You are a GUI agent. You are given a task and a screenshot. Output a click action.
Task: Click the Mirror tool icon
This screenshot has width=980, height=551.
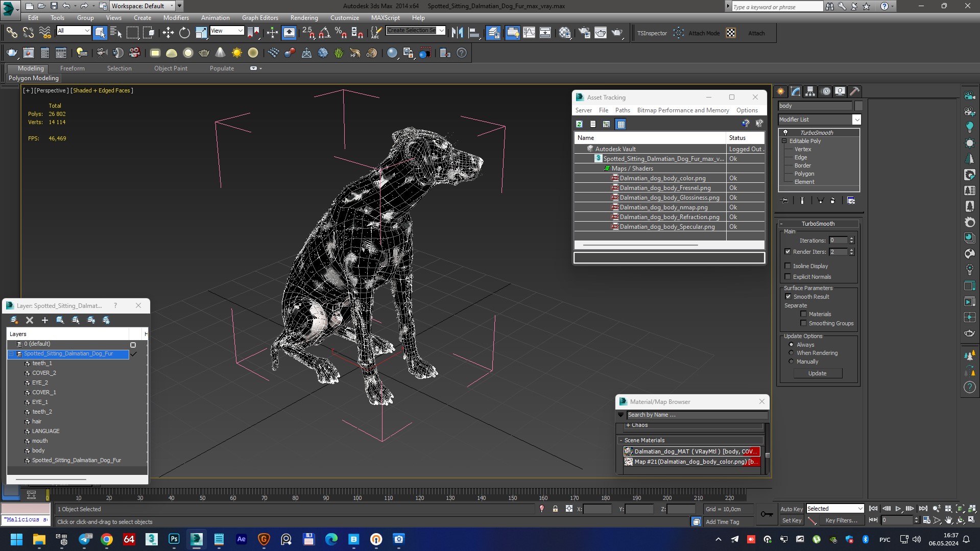[457, 33]
